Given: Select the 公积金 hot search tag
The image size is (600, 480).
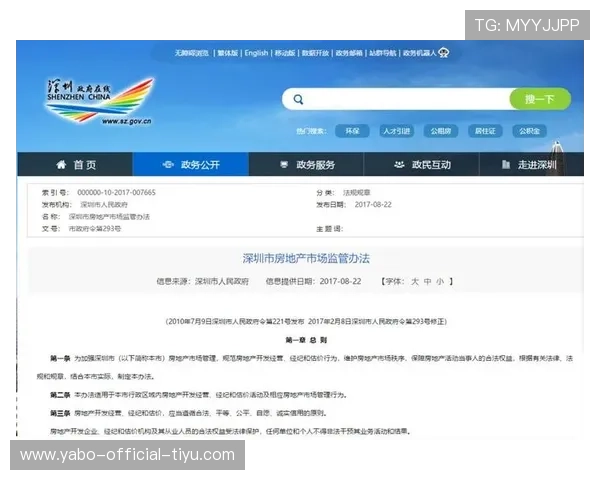Looking at the screenshot, I should 530,131.
